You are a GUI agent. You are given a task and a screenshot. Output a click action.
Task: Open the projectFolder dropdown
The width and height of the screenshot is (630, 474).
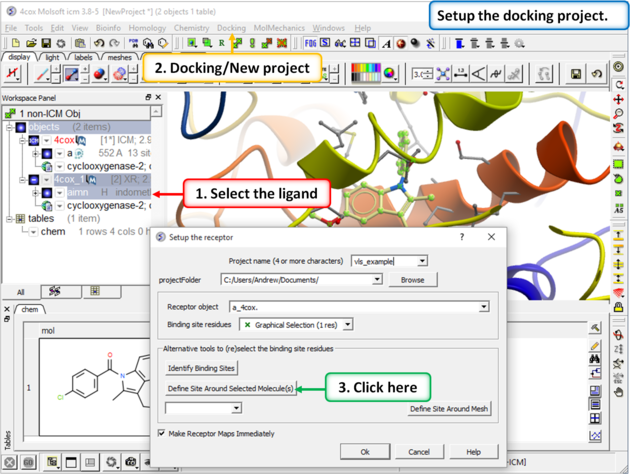click(377, 279)
